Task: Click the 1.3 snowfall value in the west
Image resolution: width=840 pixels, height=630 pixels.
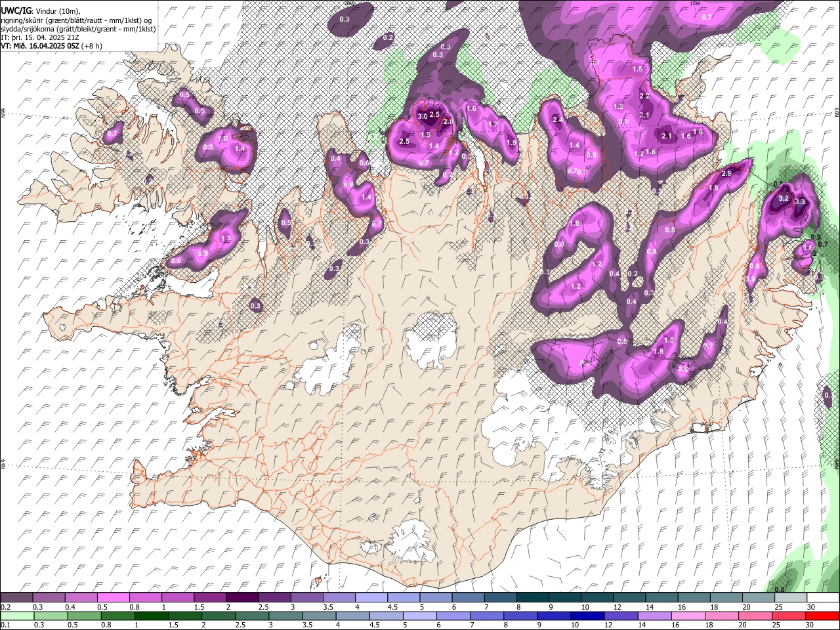Action: click(226, 238)
